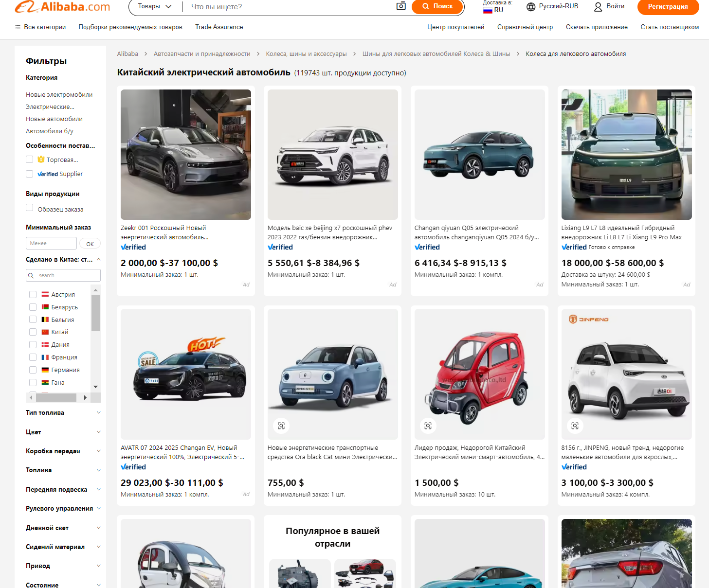Open Справочный центр
The image size is (709, 588).
pos(525,27)
